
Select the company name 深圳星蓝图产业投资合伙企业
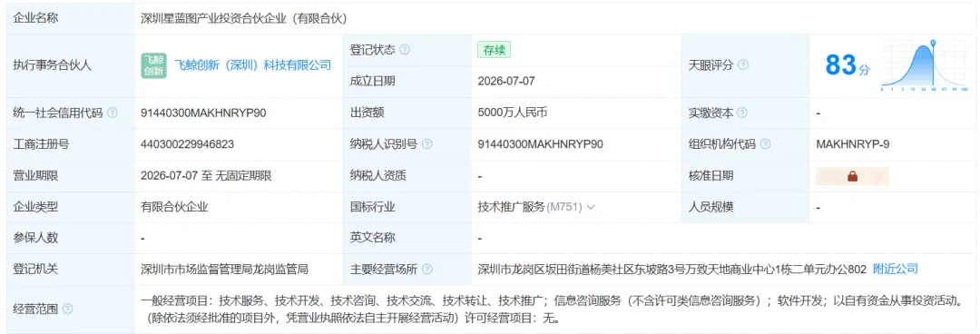[244, 19]
